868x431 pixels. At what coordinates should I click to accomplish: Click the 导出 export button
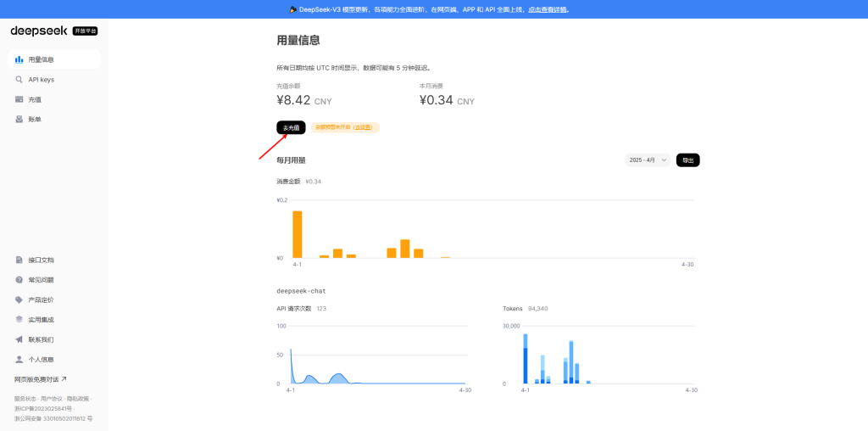(x=688, y=160)
